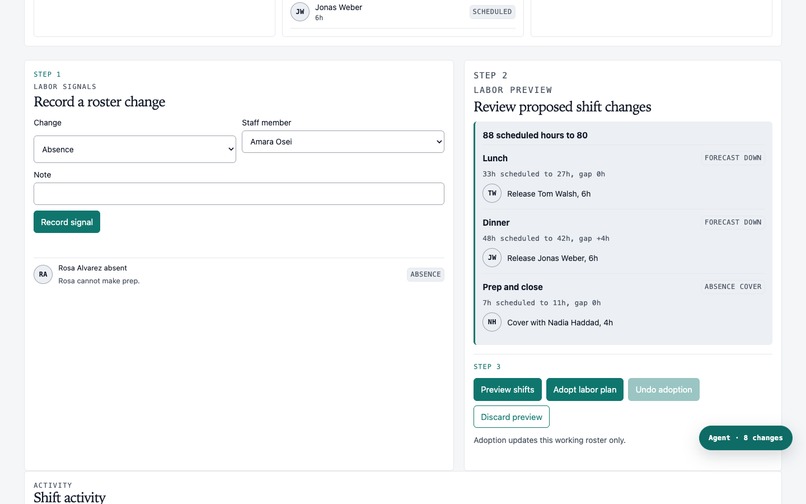The height and width of the screenshot is (504, 806).
Task: Click '7h scheduled to 11h, gap 0h' text
Action: [541, 302]
